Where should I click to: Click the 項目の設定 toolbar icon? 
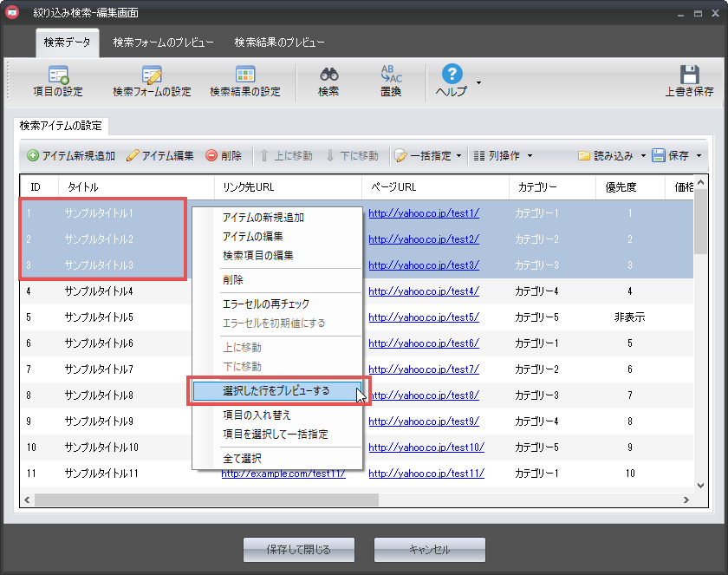[60, 76]
